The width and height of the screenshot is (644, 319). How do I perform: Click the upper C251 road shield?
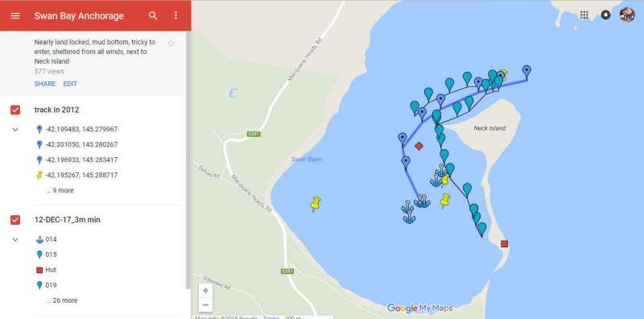click(254, 134)
